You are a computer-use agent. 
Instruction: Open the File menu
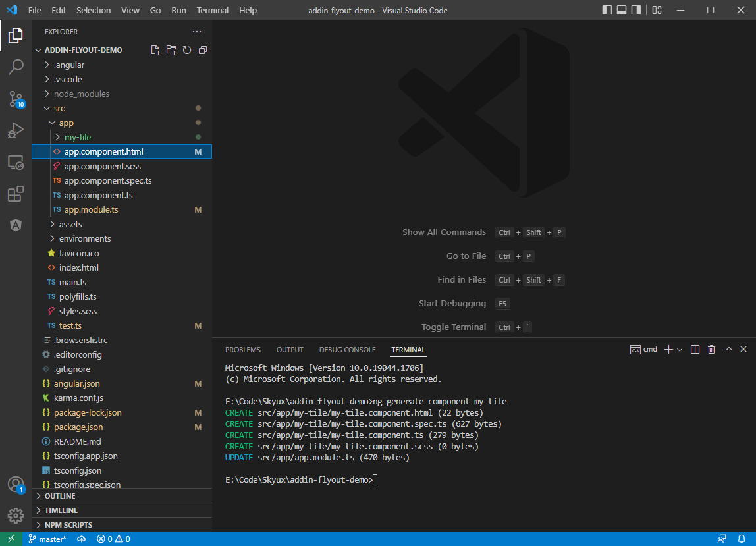pos(35,10)
